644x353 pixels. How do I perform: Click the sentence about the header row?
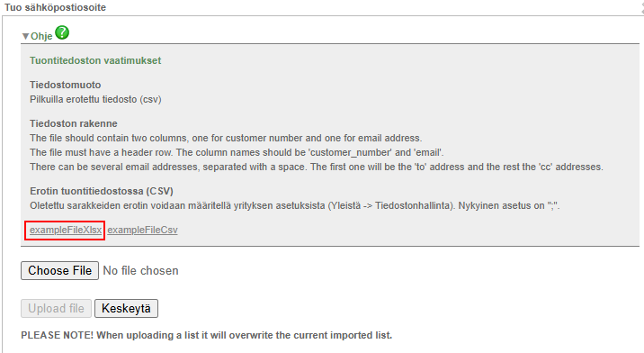pos(237,153)
